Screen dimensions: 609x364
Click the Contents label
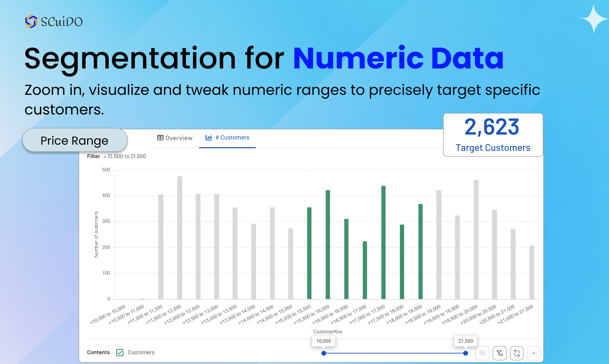click(98, 353)
